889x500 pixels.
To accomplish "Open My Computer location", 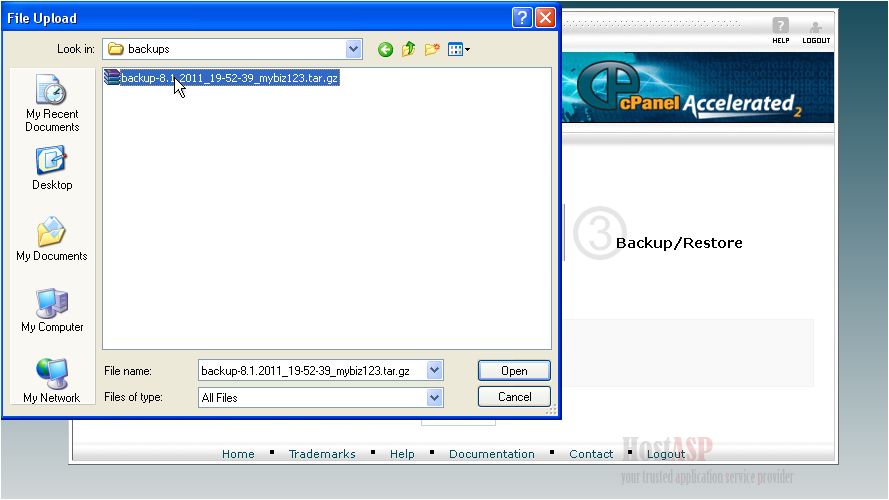I will [x=52, y=311].
